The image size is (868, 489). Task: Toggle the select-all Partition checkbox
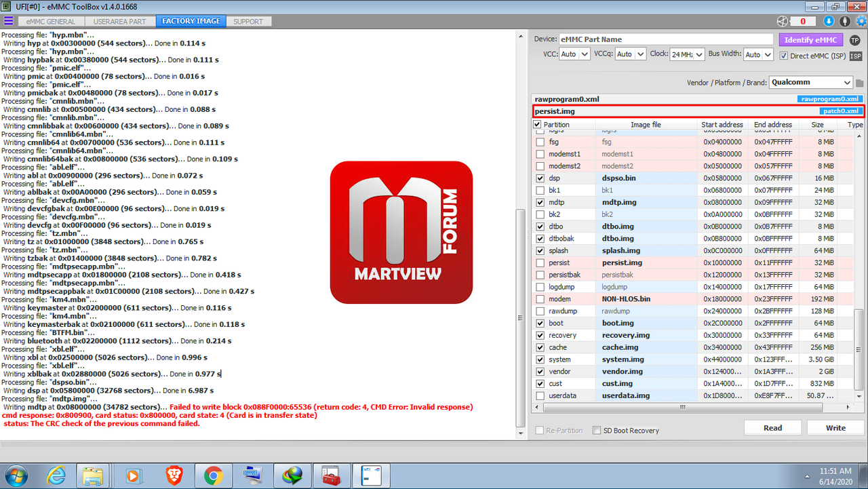pyautogui.click(x=538, y=125)
